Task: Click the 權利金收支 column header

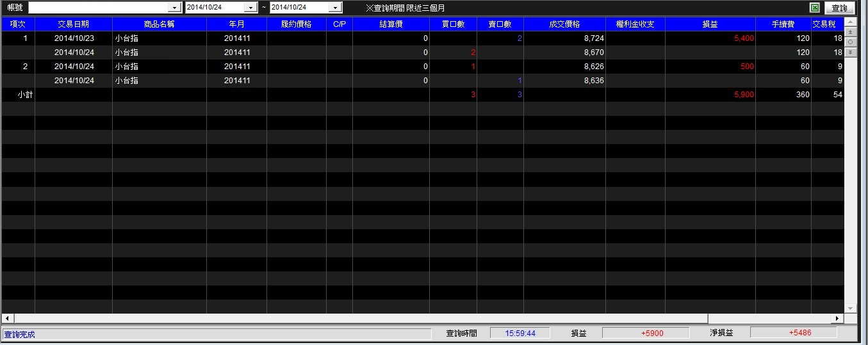Action: 635,24
